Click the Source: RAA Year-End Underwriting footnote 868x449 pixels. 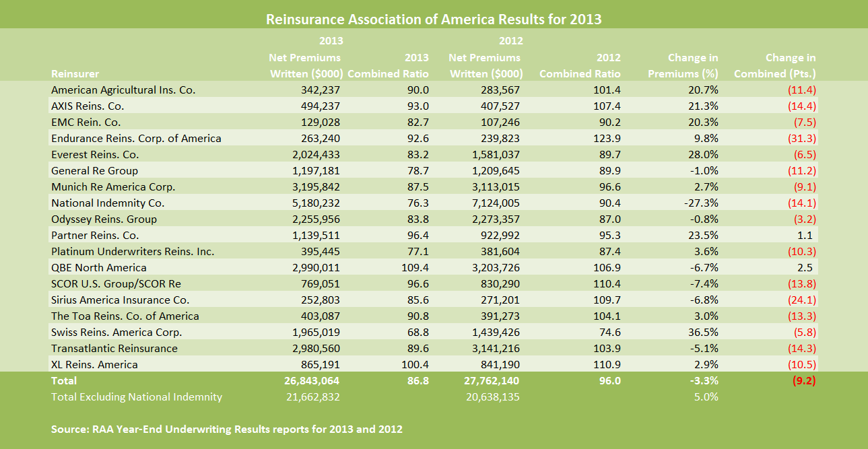226,428
